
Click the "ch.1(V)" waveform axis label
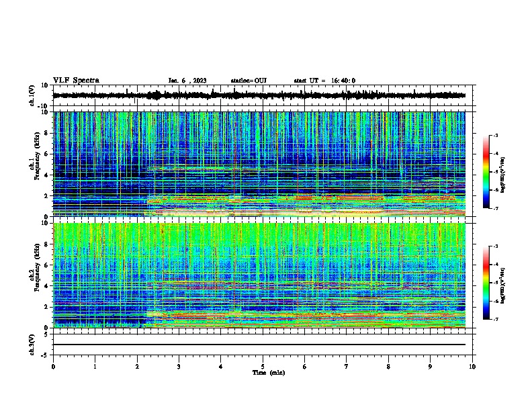[32, 95]
